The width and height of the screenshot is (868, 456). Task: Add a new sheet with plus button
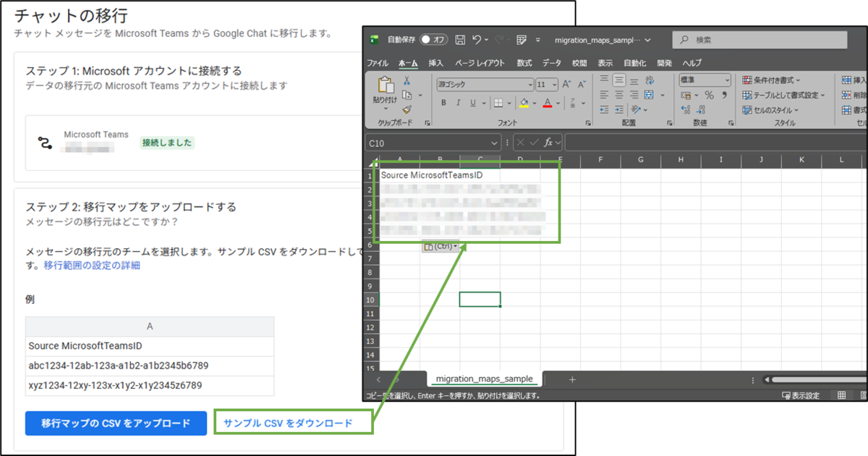point(572,379)
